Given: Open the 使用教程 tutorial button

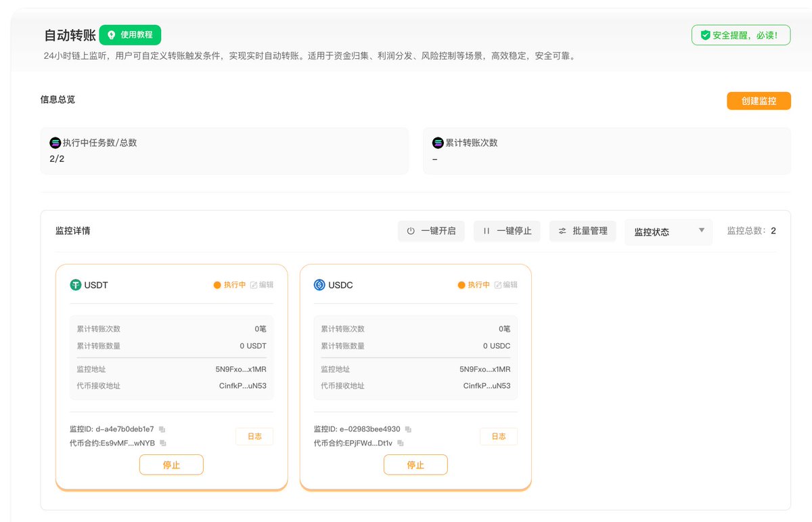Looking at the screenshot, I should click(x=130, y=35).
